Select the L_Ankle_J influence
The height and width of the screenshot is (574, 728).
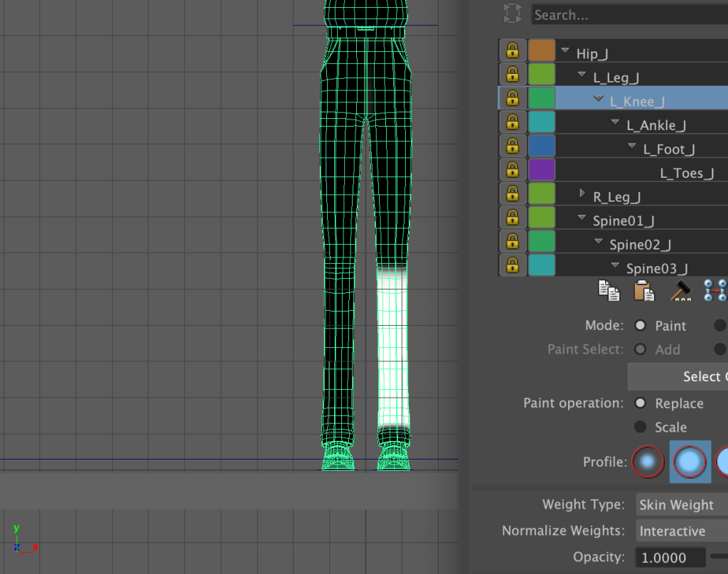click(x=655, y=125)
